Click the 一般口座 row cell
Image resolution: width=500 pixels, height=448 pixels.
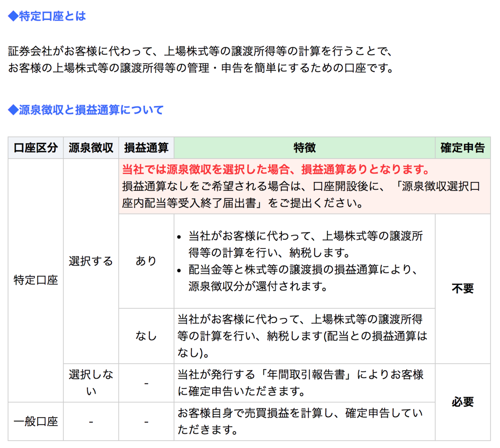[x=36, y=421]
